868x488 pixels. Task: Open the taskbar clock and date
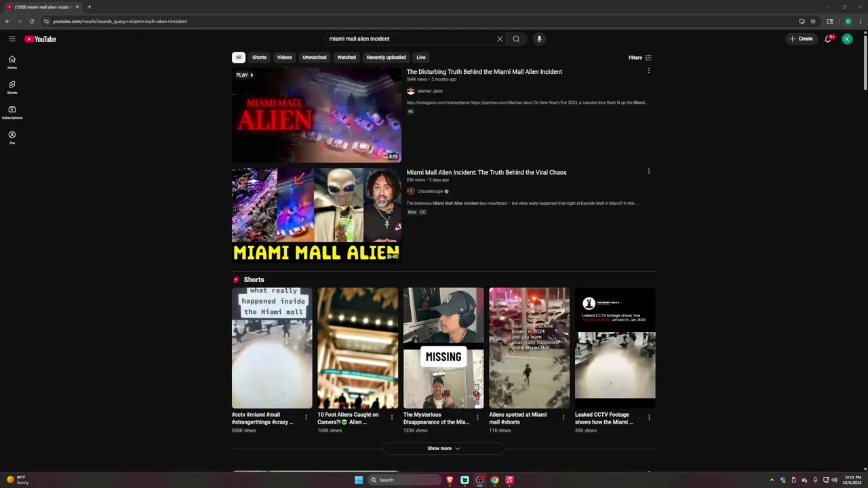[x=853, y=480]
